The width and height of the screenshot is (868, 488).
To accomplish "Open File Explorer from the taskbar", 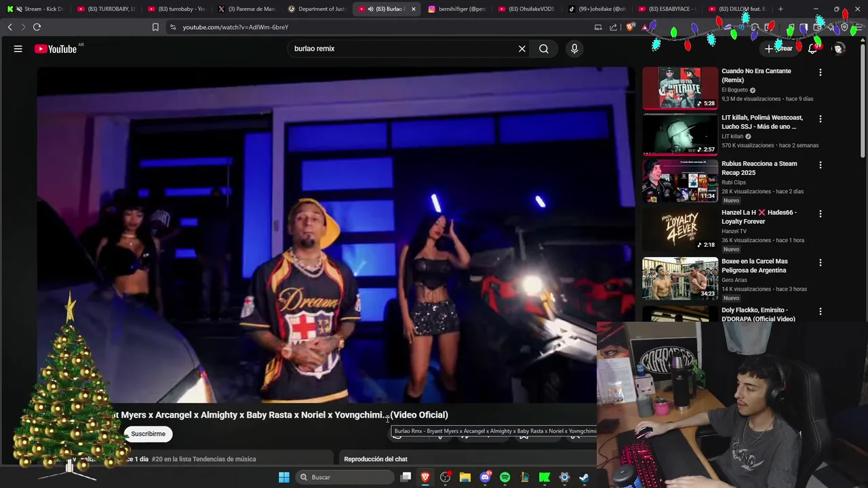I will (465, 477).
